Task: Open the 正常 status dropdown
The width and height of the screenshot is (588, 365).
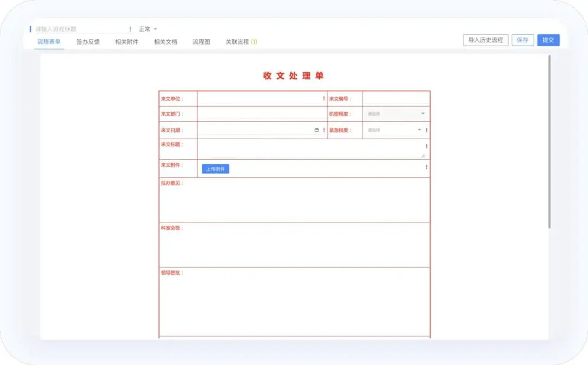Action: [x=148, y=29]
